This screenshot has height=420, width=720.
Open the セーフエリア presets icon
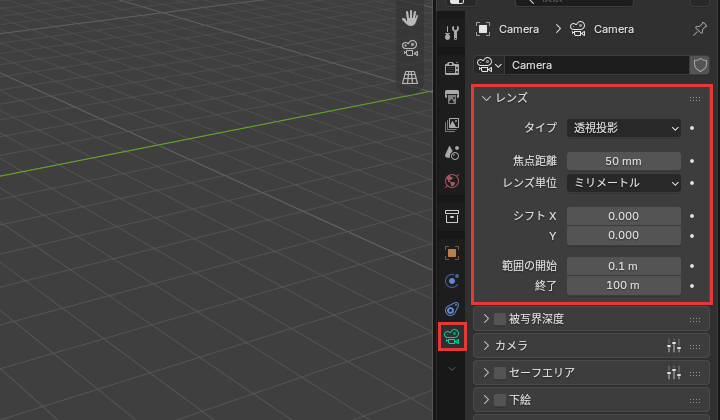coord(674,373)
